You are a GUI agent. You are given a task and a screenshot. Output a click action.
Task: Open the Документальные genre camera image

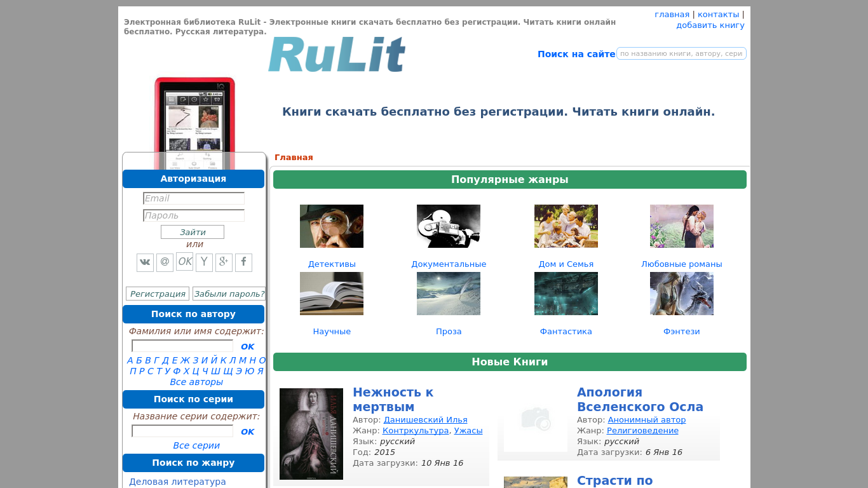(x=449, y=226)
